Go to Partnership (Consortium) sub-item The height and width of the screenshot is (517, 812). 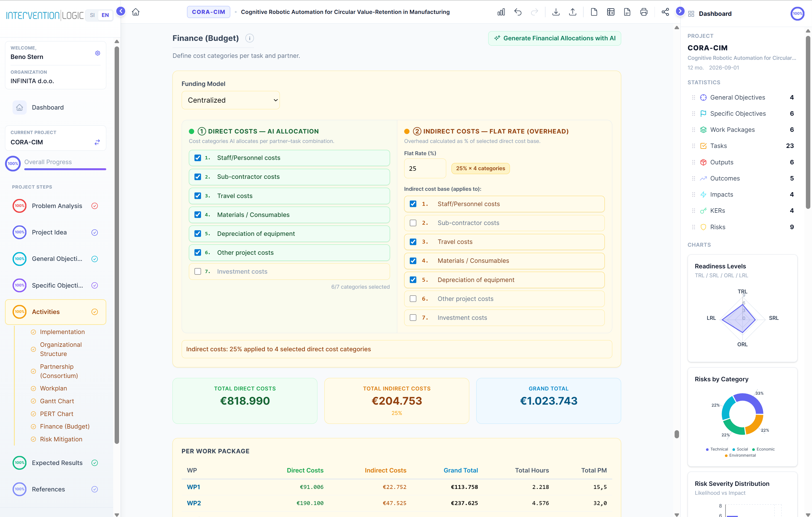coord(59,371)
